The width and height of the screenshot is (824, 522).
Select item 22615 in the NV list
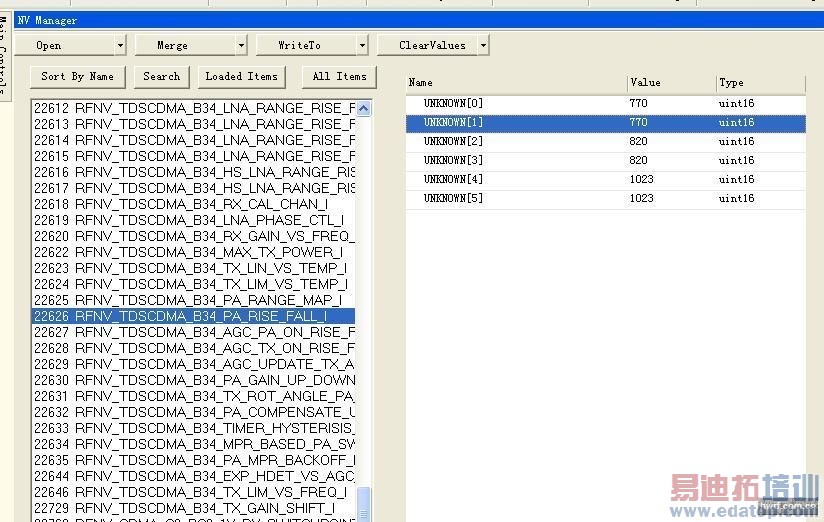(194, 157)
